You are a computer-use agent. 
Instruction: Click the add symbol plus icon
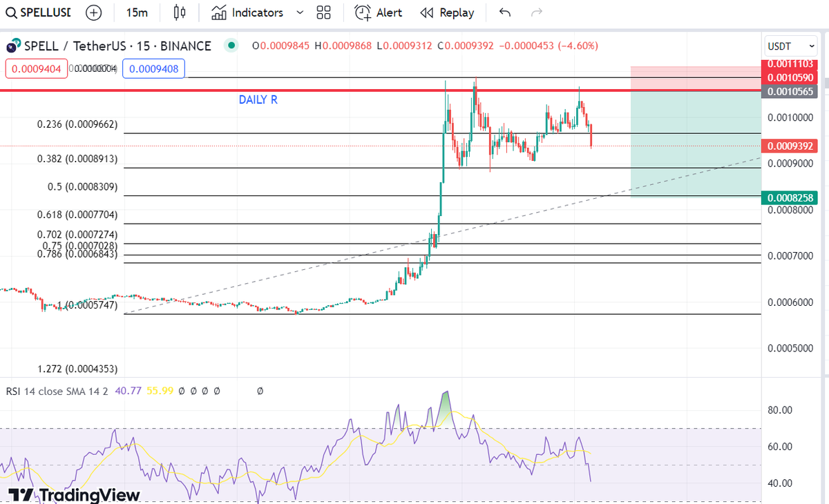click(94, 12)
